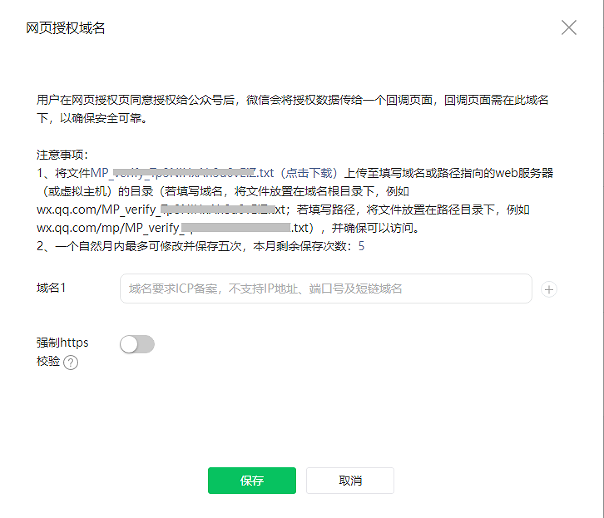Viewport: 604px width, 518px height.
Task: Open the help tooltip beside 强制https校验
Action: [x=71, y=363]
